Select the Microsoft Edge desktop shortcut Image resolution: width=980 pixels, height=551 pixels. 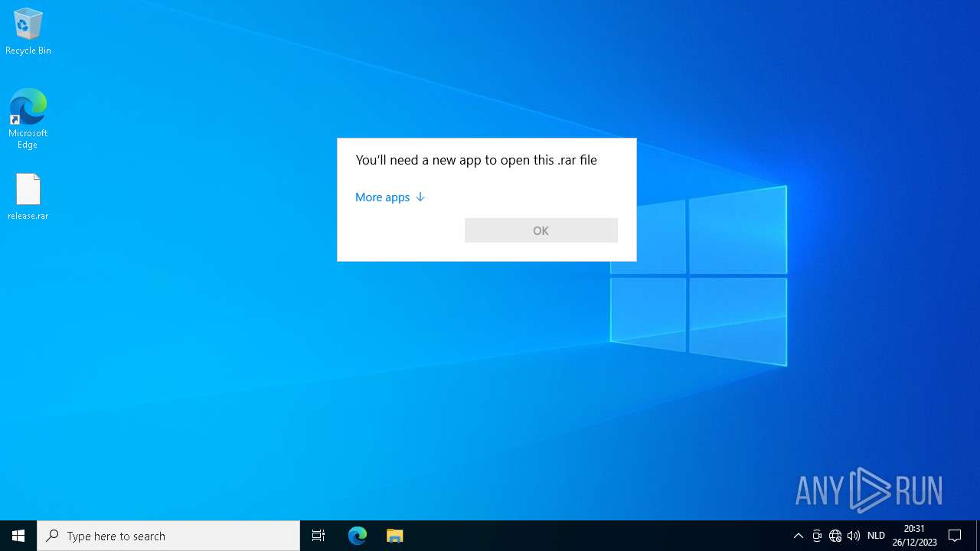pos(28,119)
